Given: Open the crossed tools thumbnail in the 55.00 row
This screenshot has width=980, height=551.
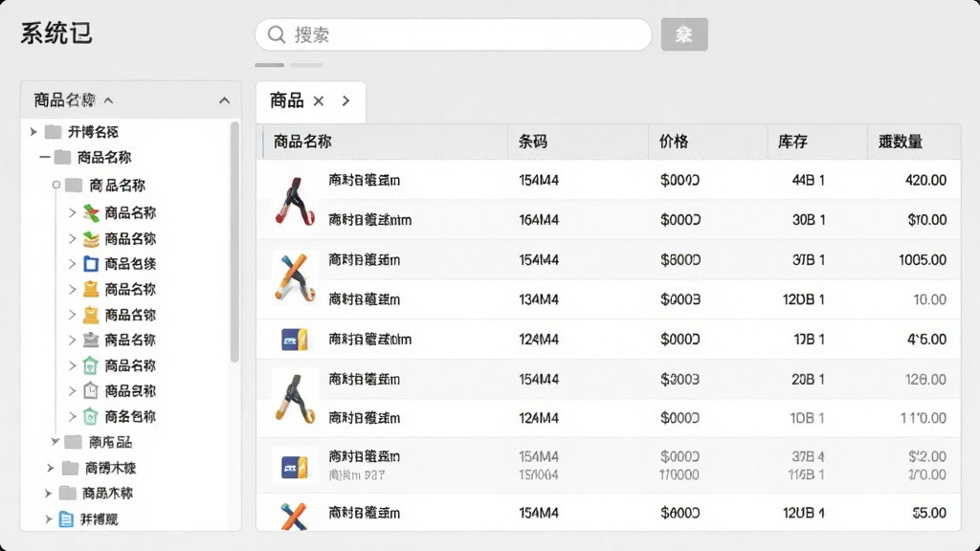Looking at the screenshot, I should 294,516.
